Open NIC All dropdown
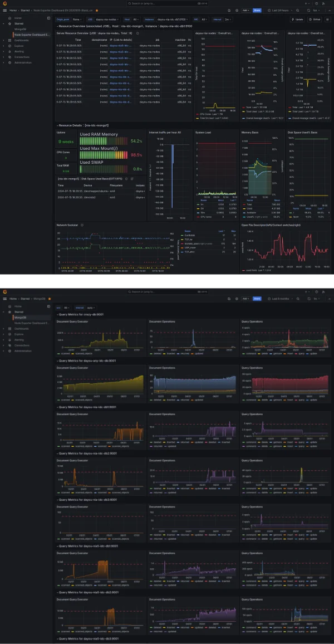This screenshot has height=644, width=334. pos(204,19)
